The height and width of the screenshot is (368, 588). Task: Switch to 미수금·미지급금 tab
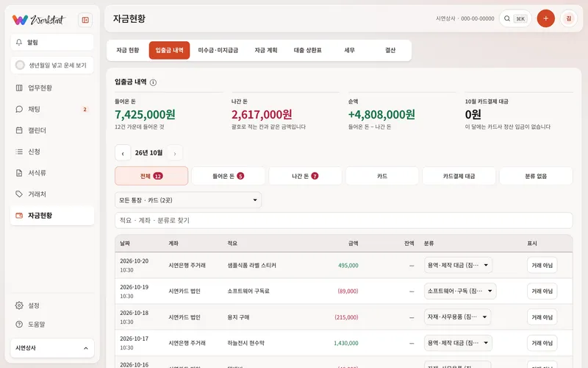coord(218,50)
